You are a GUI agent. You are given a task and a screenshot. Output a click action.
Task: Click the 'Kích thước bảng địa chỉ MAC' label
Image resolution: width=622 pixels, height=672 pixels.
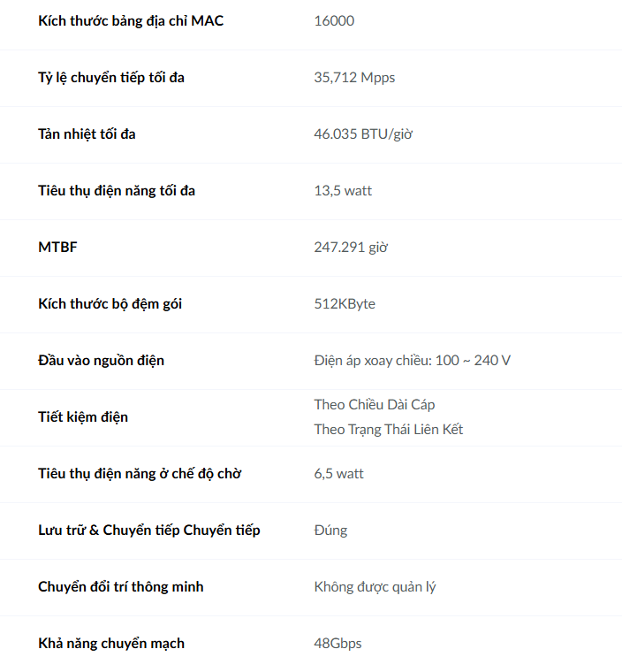coord(131,21)
